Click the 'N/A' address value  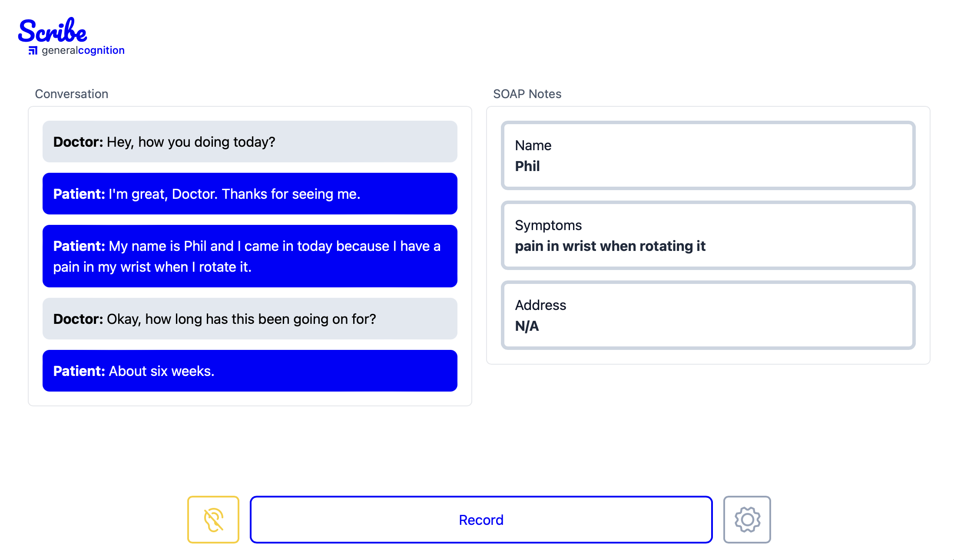pos(527,326)
